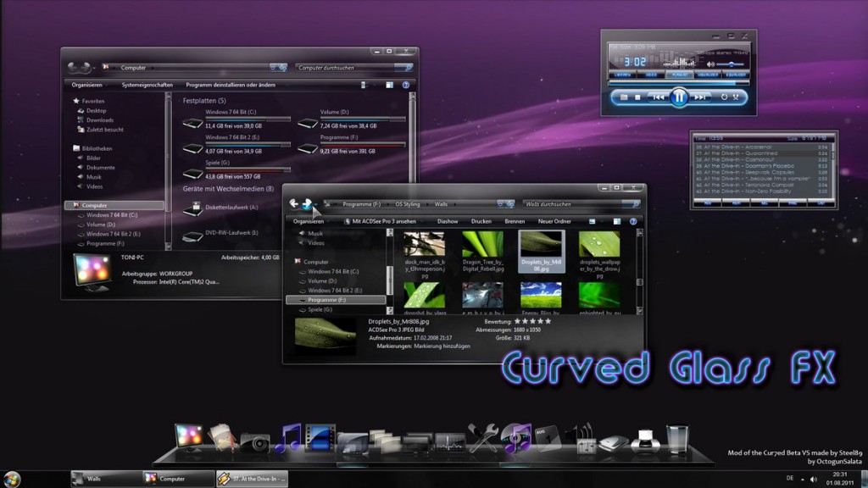Image resolution: width=868 pixels, height=488 pixels.
Task: Pause the current track
Action: point(679,97)
